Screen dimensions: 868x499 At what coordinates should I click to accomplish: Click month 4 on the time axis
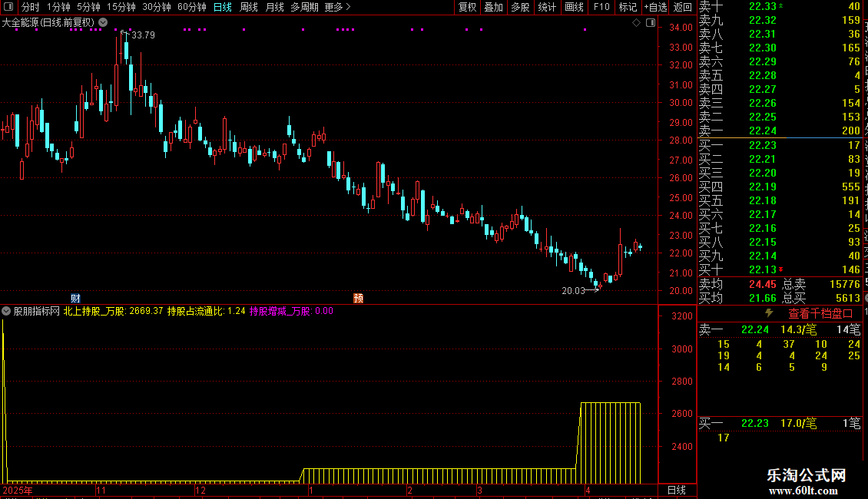coord(588,490)
